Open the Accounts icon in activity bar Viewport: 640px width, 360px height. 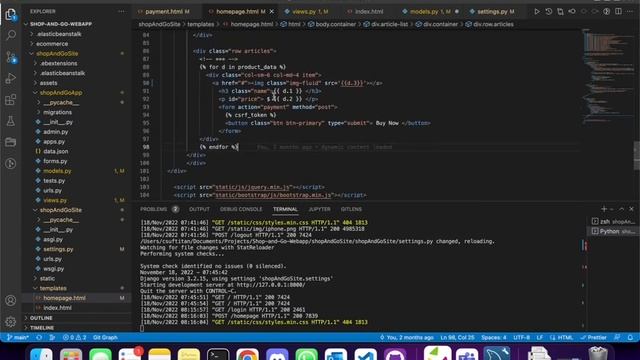pos(11,300)
